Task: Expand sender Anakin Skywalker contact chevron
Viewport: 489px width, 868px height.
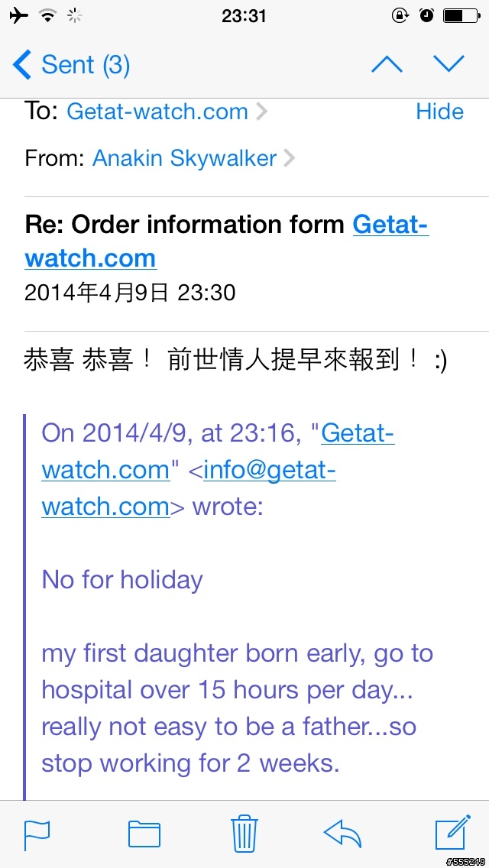Action: tap(289, 160)
